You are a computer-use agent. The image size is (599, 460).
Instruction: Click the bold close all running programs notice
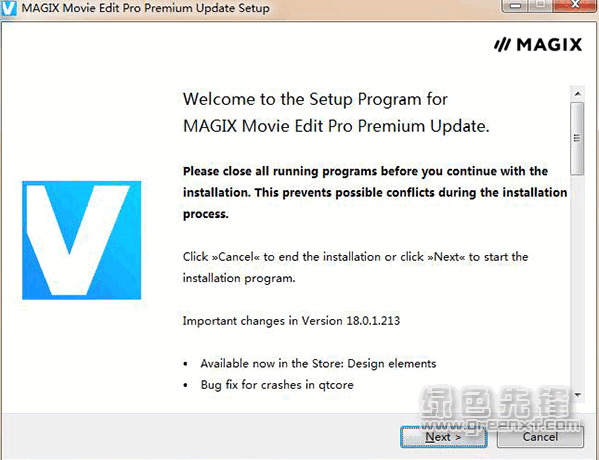[375, 193]
